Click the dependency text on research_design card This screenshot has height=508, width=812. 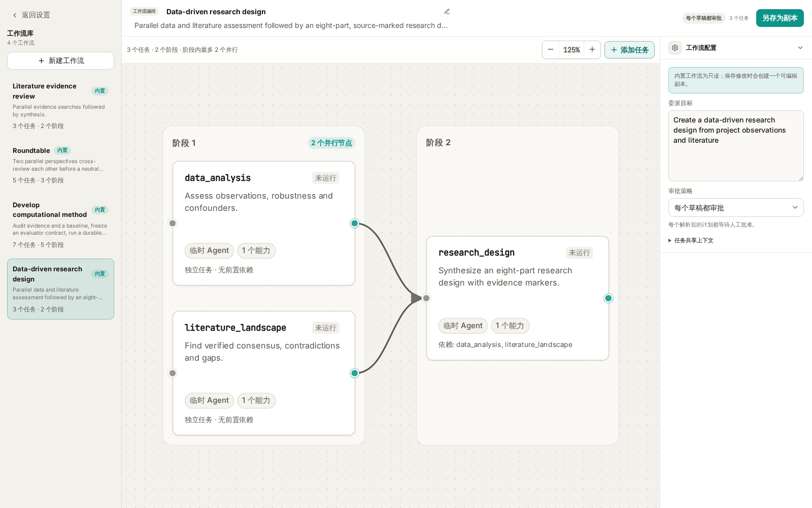coord(505,345)
